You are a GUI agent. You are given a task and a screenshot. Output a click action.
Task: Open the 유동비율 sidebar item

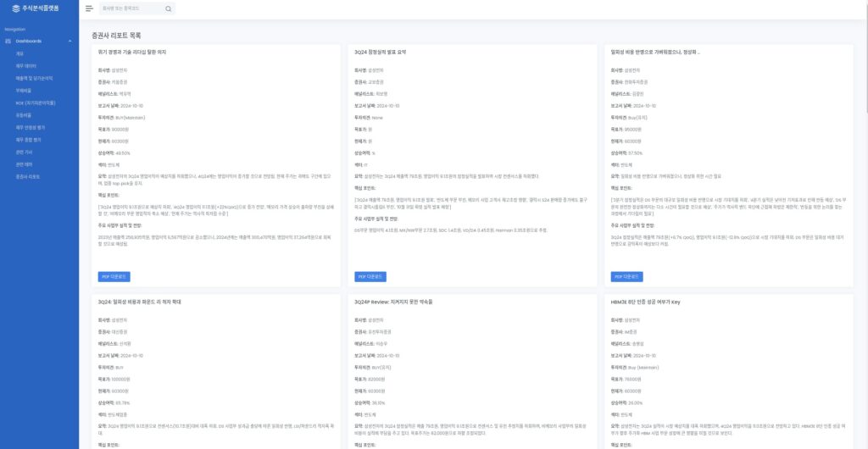(24, 115)
